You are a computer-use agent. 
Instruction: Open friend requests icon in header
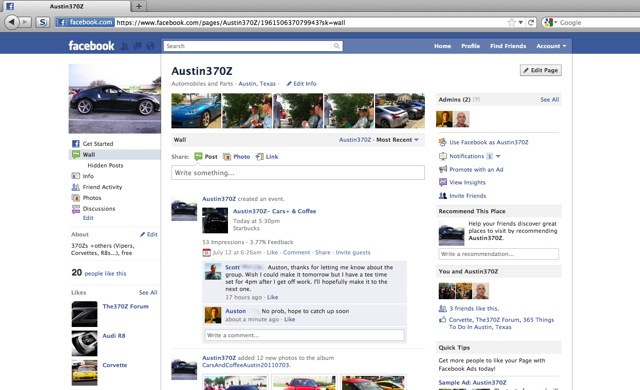click(x=124, y=46)
